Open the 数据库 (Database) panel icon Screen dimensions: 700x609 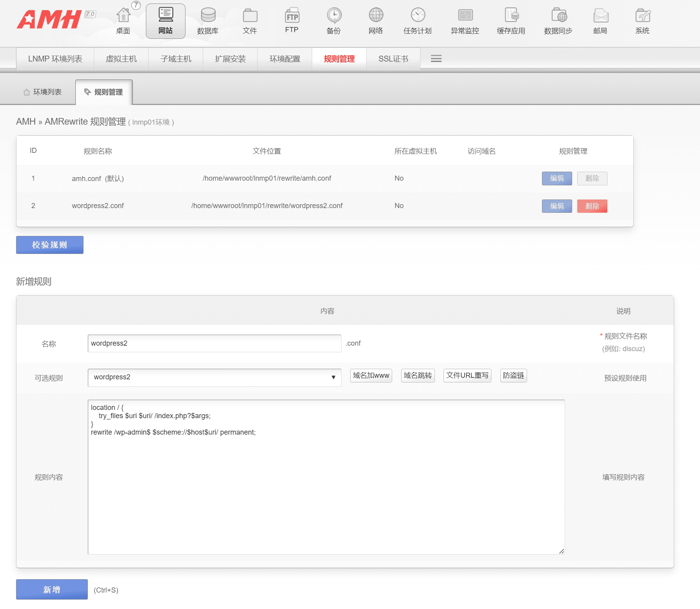(208, 20)
